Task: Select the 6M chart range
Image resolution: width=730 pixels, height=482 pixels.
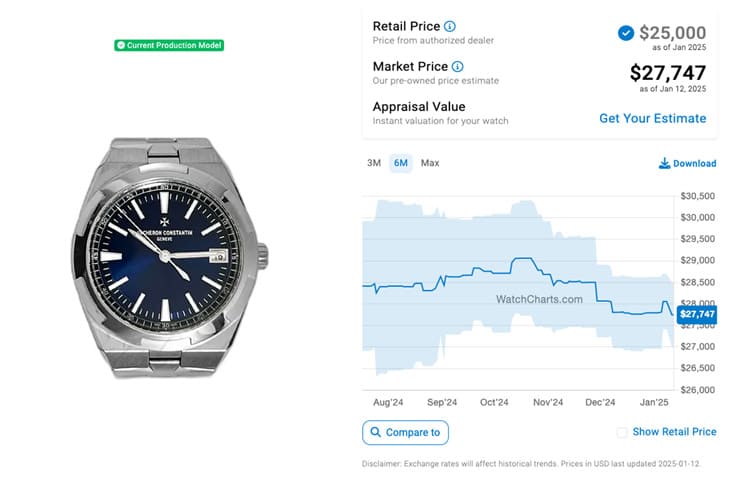Action: 401,163
